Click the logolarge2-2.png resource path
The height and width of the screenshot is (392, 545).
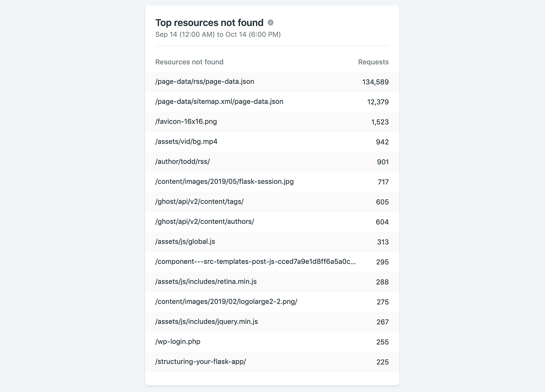coord(226,302)
